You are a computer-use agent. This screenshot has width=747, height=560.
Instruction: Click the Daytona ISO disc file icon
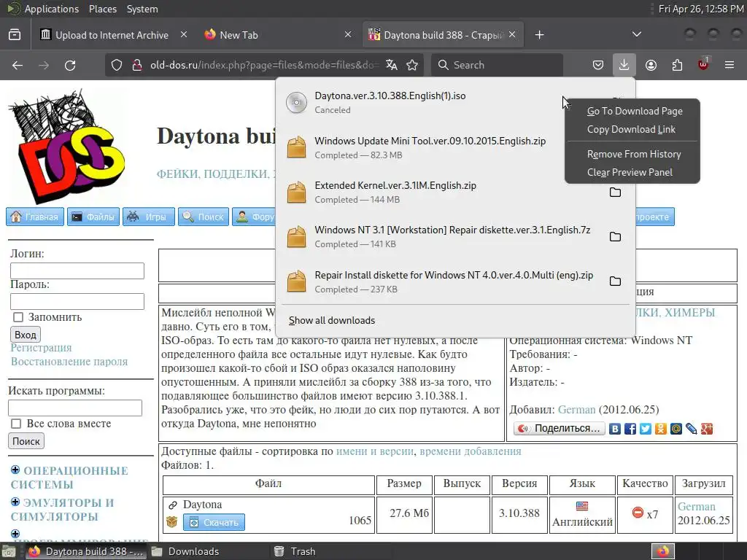point(296,102)
